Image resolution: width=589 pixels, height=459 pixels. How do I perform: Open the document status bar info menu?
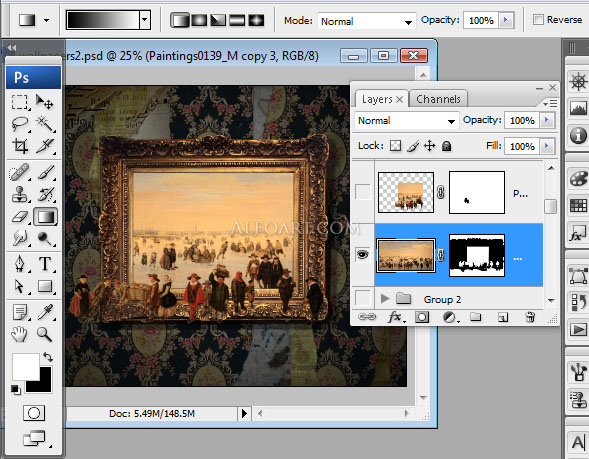point(244,414)
